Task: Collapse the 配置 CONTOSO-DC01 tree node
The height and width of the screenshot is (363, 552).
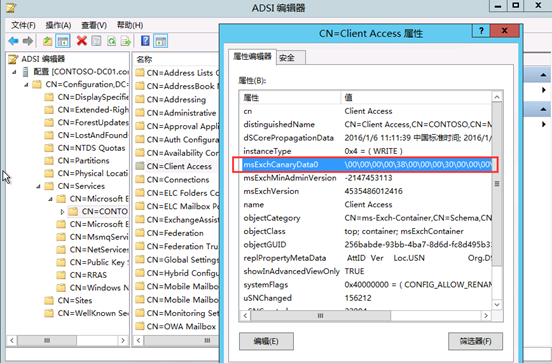Action: click(x=14, y=72)
